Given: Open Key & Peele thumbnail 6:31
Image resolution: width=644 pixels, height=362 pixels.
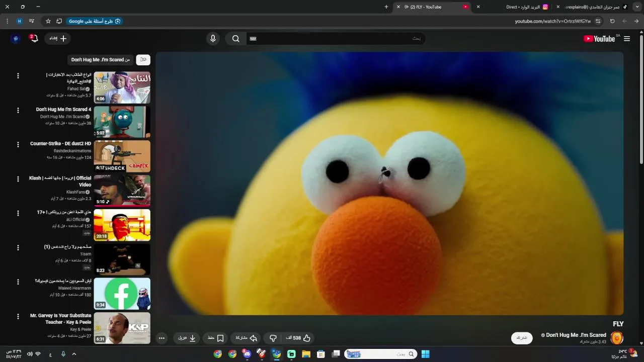Looking at the screenshot, I should [x=122, y=328].
